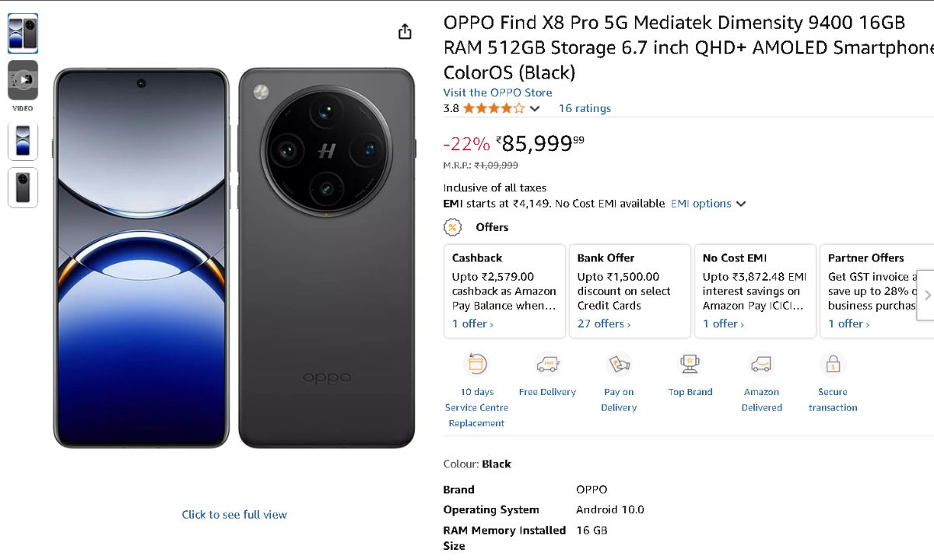Click the 10 days Service Centre Replacement icon
Image resolution: width=934 pixels, height=560 pixels.
click(476, 364)
